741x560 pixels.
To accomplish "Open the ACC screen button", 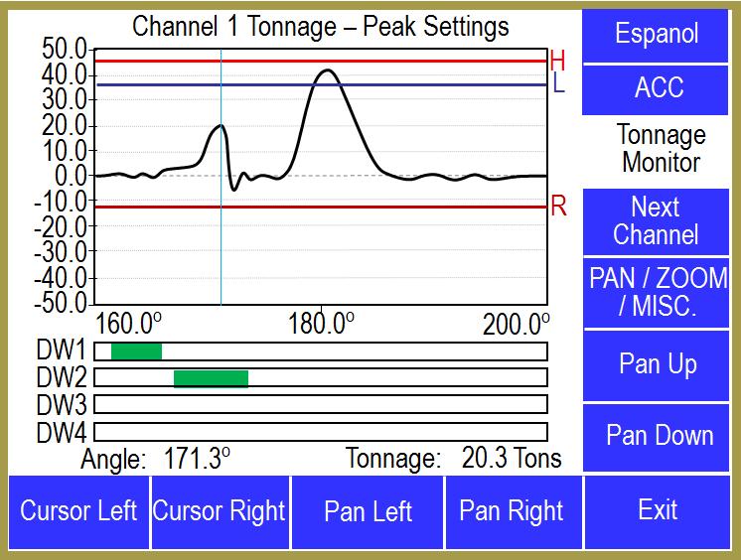I will [659, 88].
